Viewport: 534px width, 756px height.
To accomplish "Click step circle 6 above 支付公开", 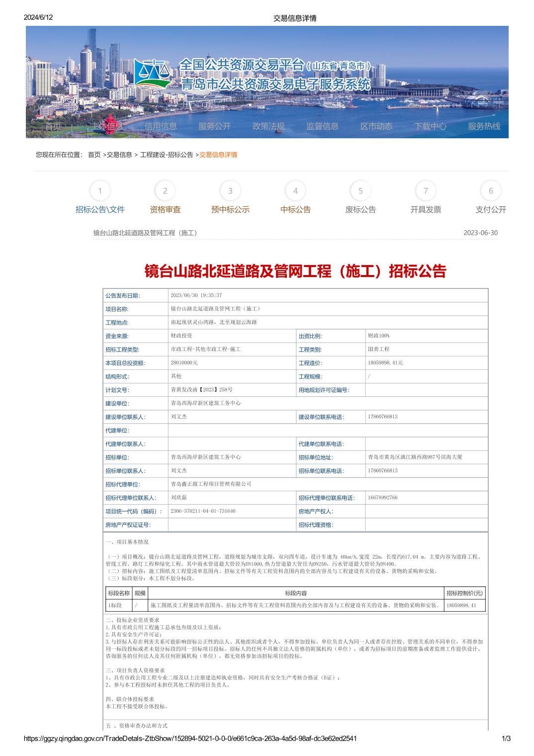I will tap(491, 191).
